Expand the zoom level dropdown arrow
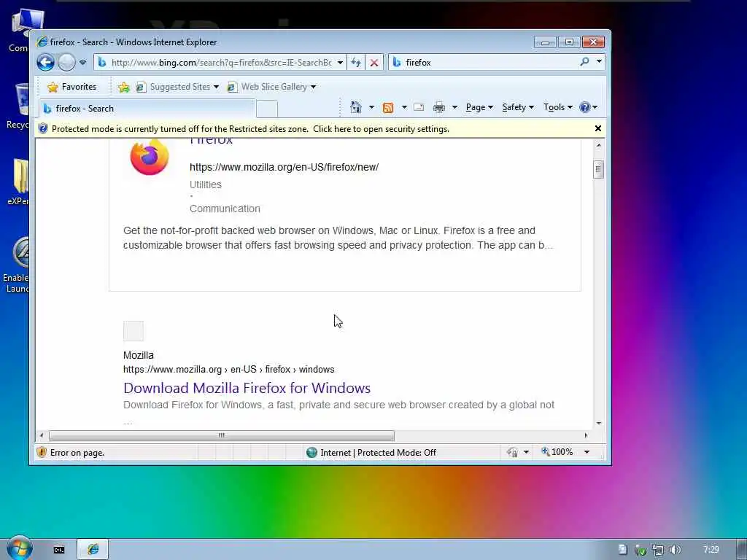The width and height of the screenshot is (747, 560). click(x=587, y=452)
